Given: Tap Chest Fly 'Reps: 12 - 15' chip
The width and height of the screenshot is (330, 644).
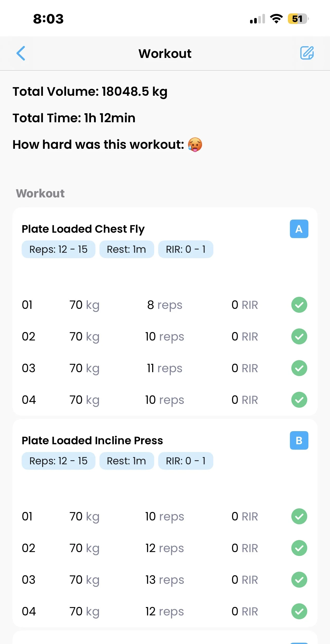Looking at the screenshot, I should pos(58,249).
